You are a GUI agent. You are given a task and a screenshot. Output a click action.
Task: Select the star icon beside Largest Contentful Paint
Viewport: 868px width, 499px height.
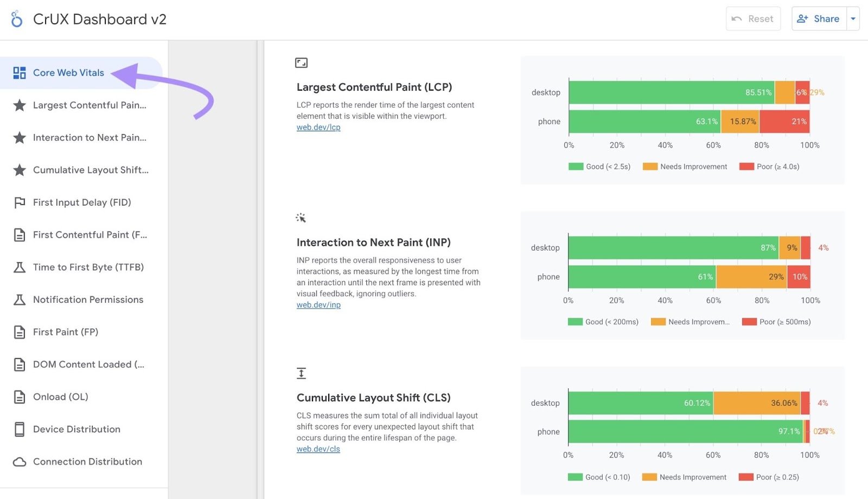[20, 105]
